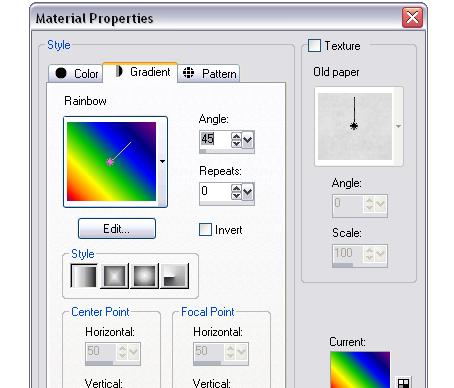Click the gradient Angle slider bar under 45
The height and width of the screenshot is (388, 454).
coord(227,151)
